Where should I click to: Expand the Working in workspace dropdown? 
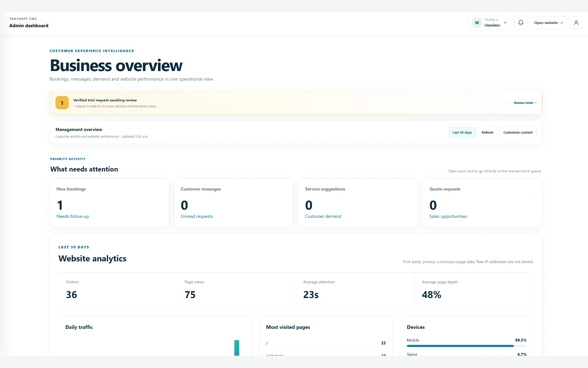pyautogui.click(x=490, y=23)
